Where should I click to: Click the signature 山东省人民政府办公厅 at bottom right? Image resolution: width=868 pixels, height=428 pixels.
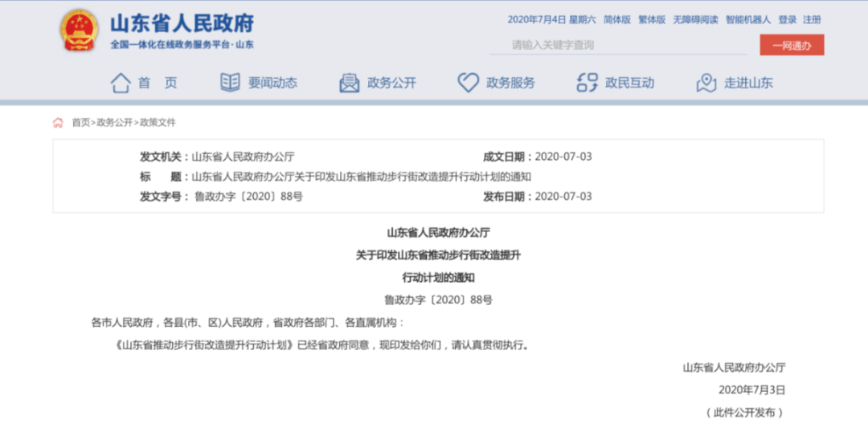734,367
